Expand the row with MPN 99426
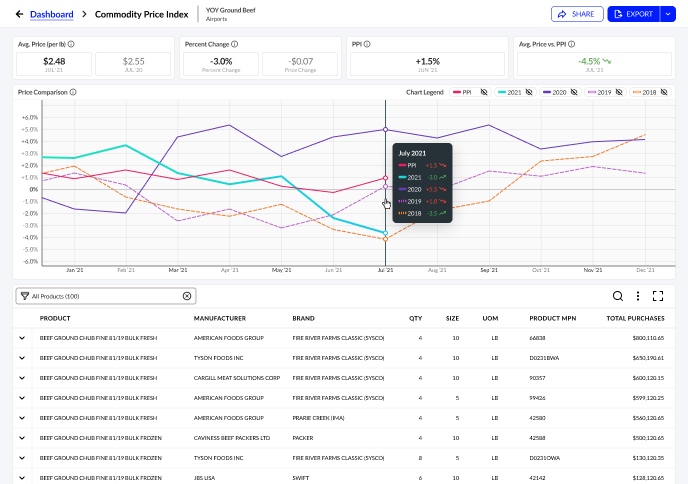Viewport: 688px width, 484px height. pyautogui.click(x=22, y=398)
